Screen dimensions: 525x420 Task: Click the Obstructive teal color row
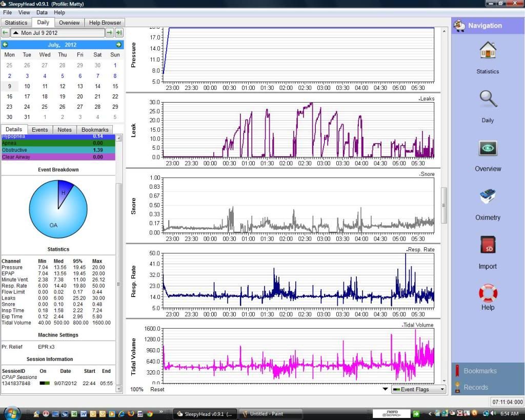point(58,150)
